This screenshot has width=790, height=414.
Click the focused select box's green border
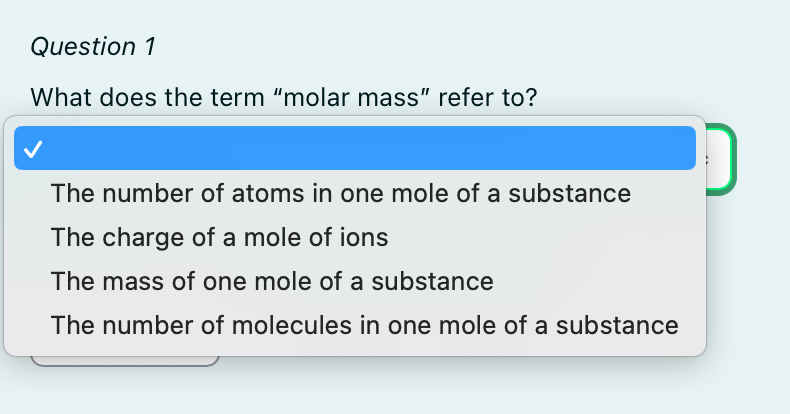point(733,160)
